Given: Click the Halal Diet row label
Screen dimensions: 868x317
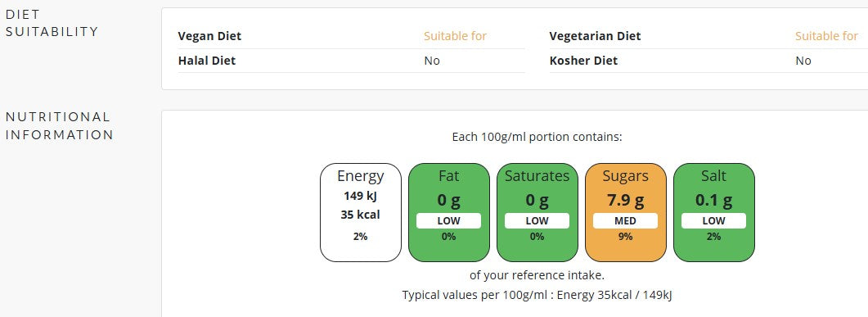Looking at the screenshot, I should pos(207,61).
